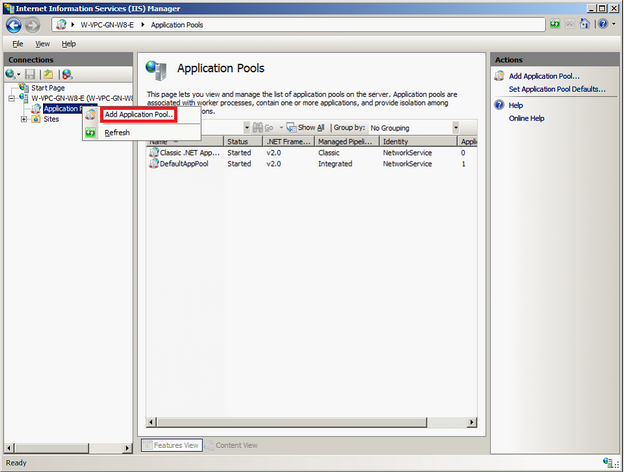
Task: Click the Go filter button
Action: [263, 127]
